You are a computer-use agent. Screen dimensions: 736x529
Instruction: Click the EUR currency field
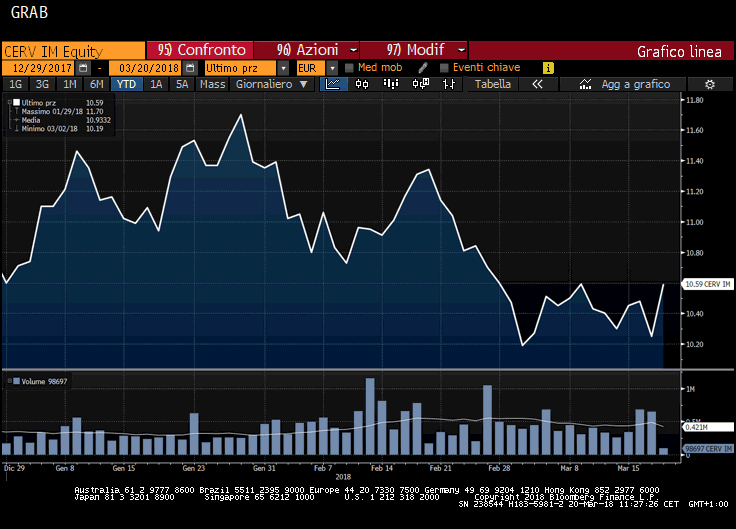click(x=310, y=68)
